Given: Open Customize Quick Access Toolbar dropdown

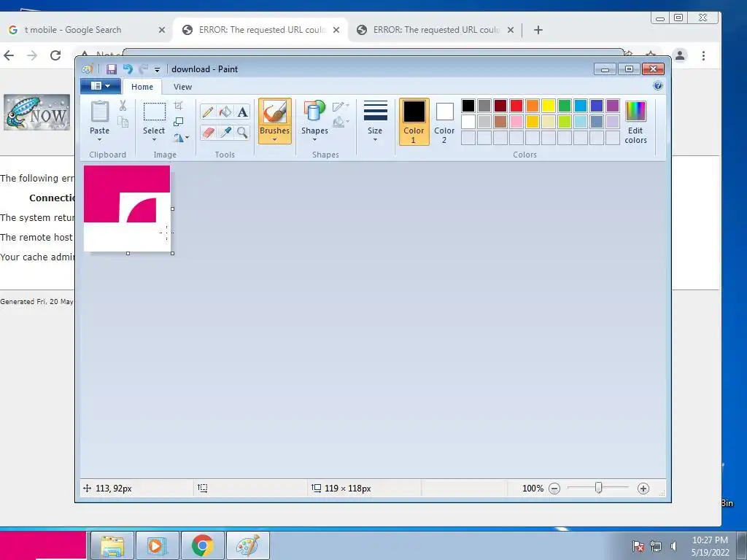Looking at the screenshot, I should point(158,69).
